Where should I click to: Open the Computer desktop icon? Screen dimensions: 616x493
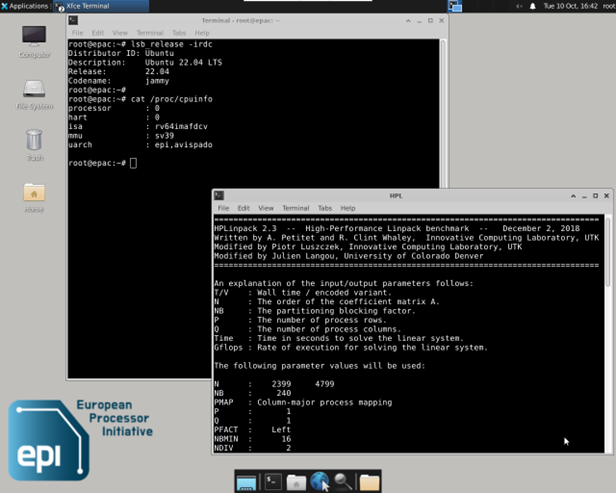pyautogui.click(x=34, y=38)
